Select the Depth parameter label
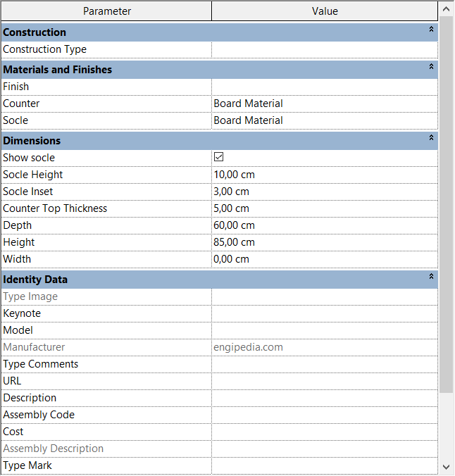Screen dimensions: 455x476 coord(18,225)
